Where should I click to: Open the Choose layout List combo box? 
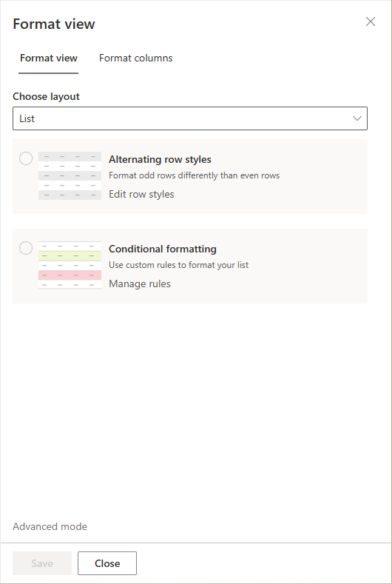190,118
